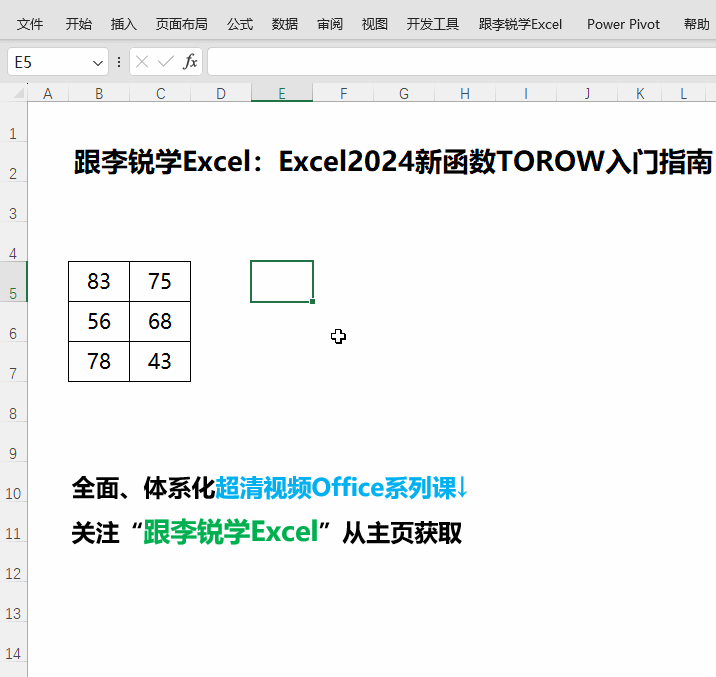This screenshot has height=677, width=716.
Task: Open the Insert Function fx icon
Action: (190, 61)
